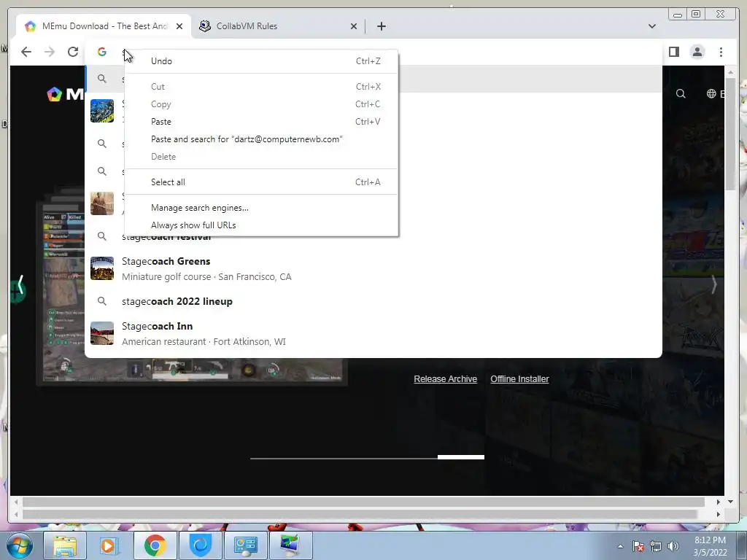Open the Offline Installer link
Image resolution: width=747 pixels, height=560 pixels.
coord(519,379)
